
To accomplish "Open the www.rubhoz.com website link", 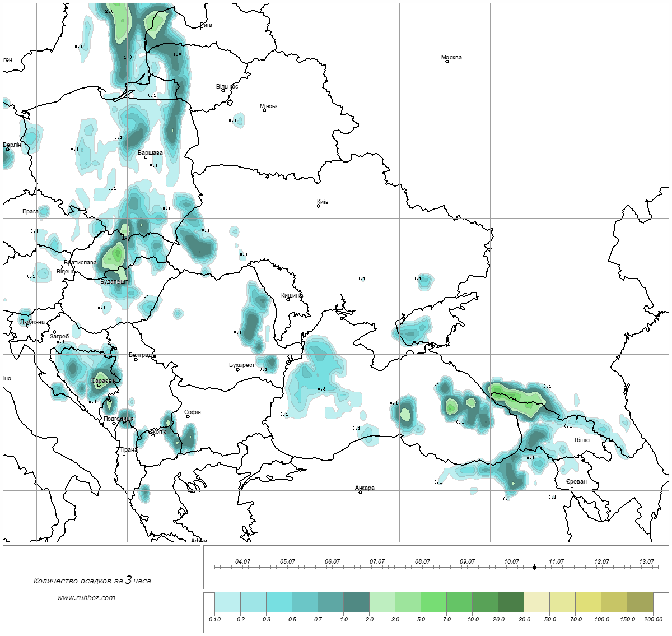I will 86,597.
